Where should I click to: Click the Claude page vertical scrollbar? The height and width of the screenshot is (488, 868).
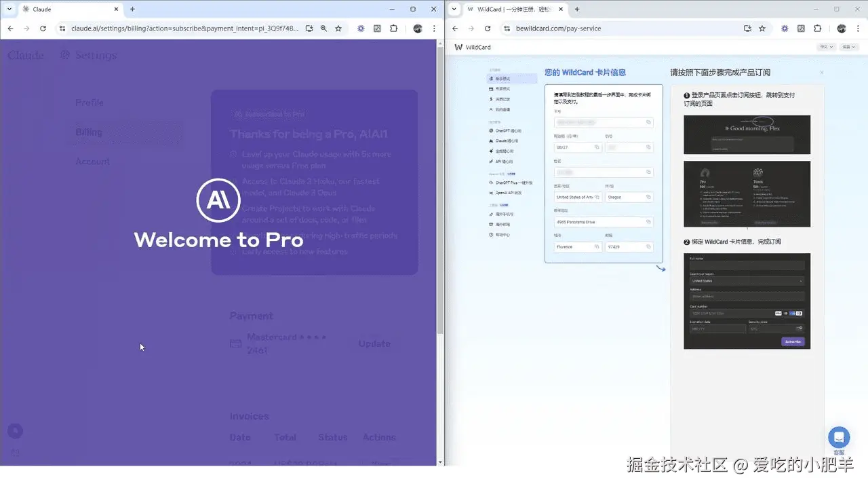[x=441, y=190]
